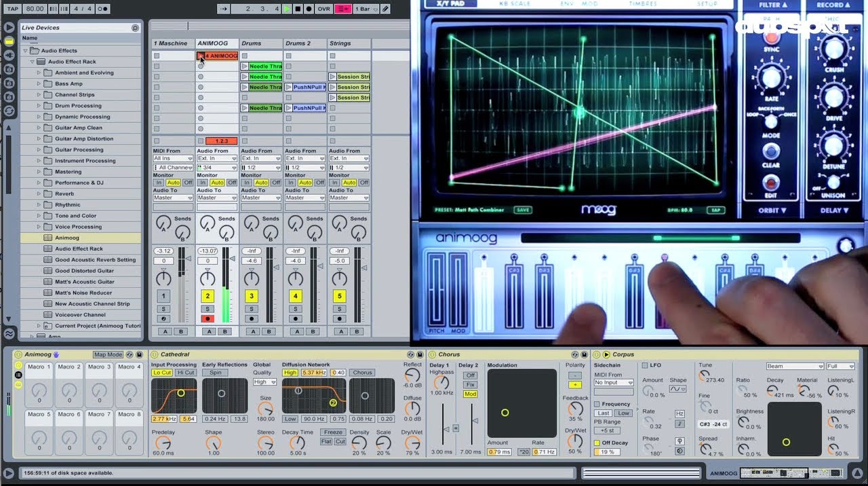Toggle track activator 5 for Strings
868x486 pixels.
tap(340, 296)
